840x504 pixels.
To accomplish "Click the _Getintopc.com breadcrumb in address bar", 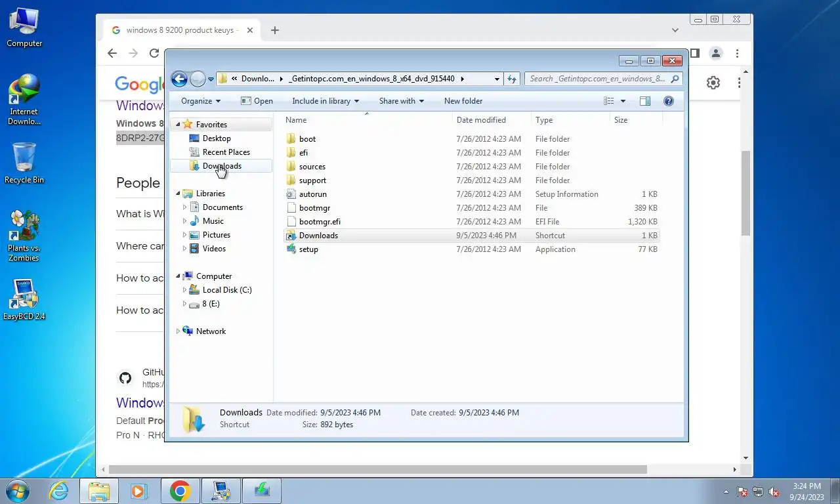I will [x=371, y=79].
